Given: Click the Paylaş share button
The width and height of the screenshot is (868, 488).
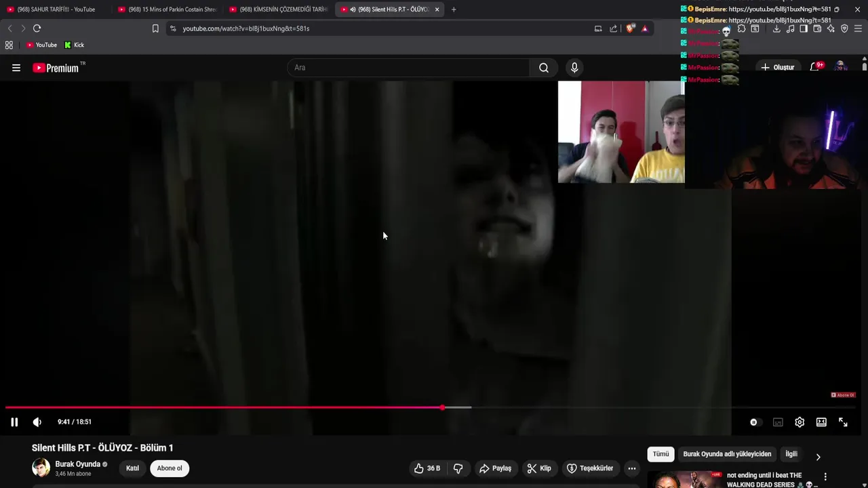Looking at the screenshot, I should pos(496,468).
